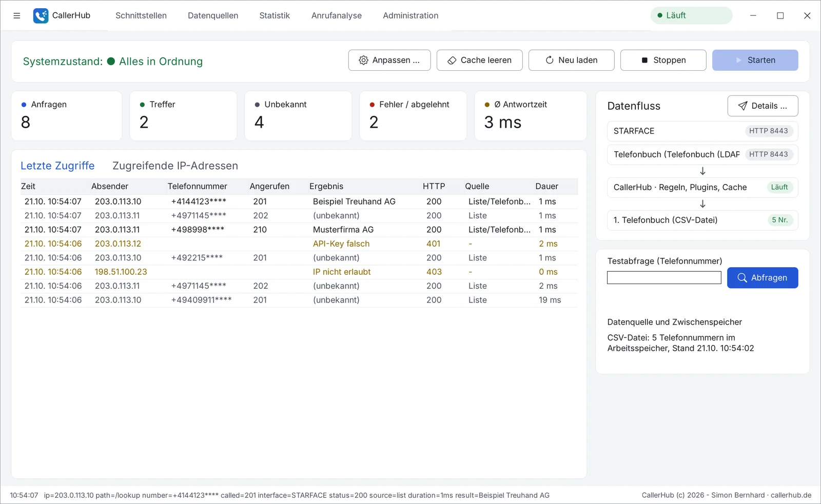Screen dimensions: 821x504
Task: Click the eraser icon in Cache leeren
Action: coord(452,60)
